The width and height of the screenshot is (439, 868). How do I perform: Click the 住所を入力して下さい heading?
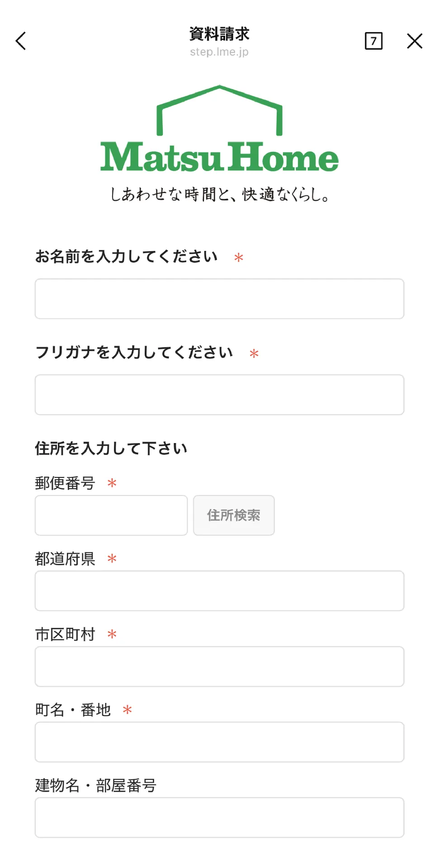coord(111,448)
